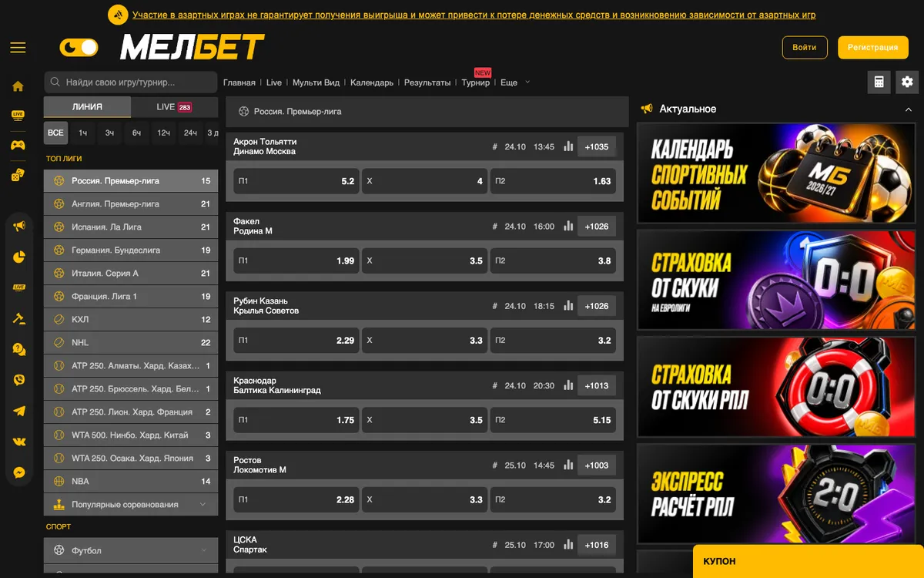Switch to the ЛИНИЯ tab
924x578 pixels.
pos(87,107)
